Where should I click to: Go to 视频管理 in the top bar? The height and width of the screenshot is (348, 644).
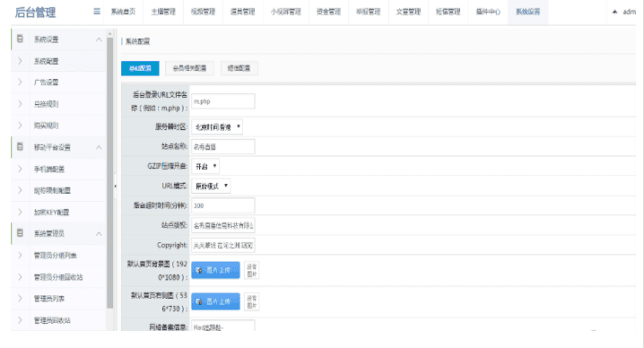203,12
